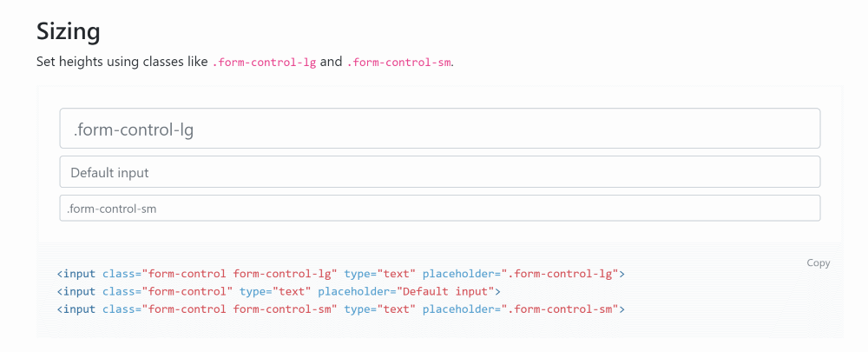Image resolution: width=868 pixels, height=352 pixels.
Task: Click type="text" on the second code line
Action: pos(275,291)
